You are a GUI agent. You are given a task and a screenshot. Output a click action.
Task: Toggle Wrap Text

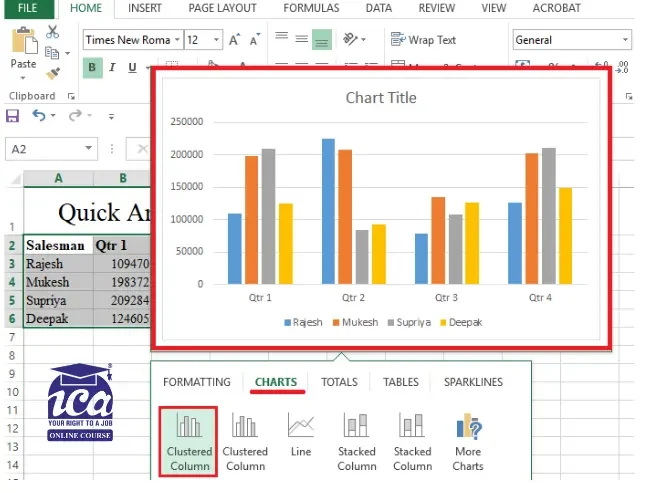click(423, 40)
